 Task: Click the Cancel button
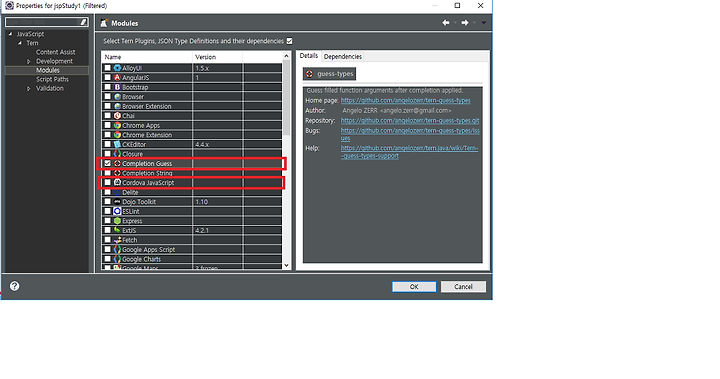(x=463, y=287)
